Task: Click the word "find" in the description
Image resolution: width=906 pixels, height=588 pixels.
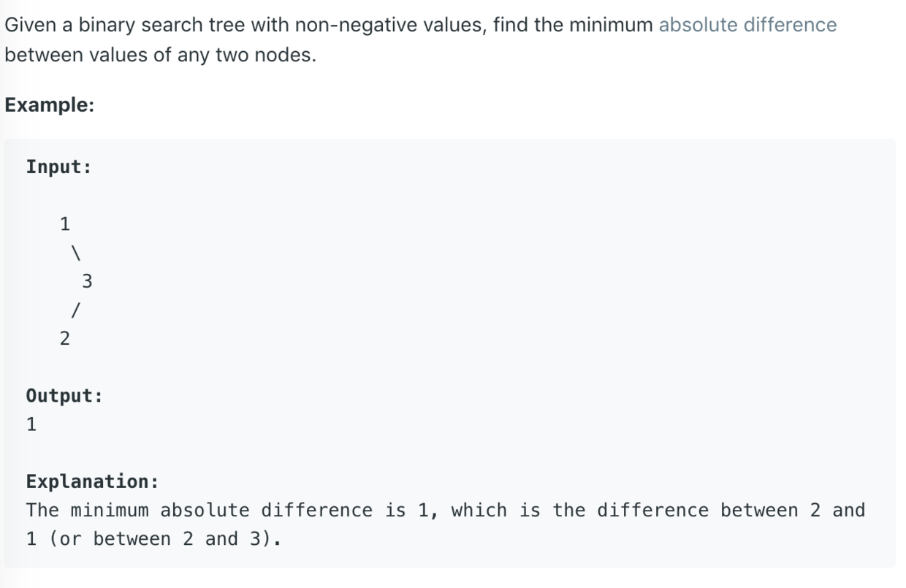Action: (511, 25)
